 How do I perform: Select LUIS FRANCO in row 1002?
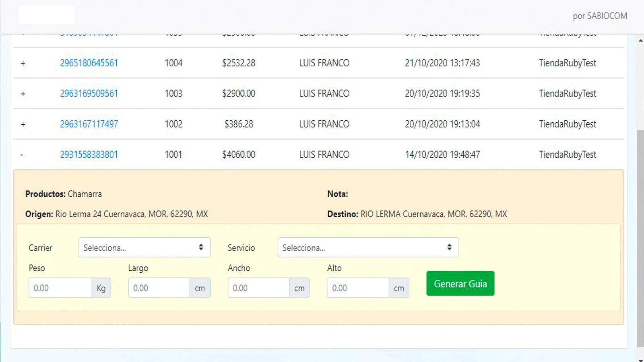pos(324,124)
